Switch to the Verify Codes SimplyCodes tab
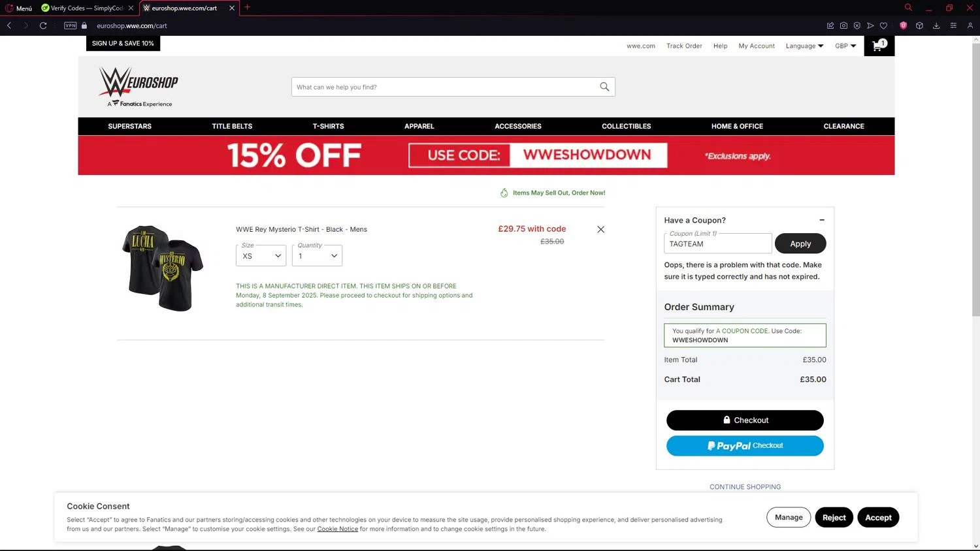Image resolution: width=980 pixels, height=551 pixels. tap(82, 8)
